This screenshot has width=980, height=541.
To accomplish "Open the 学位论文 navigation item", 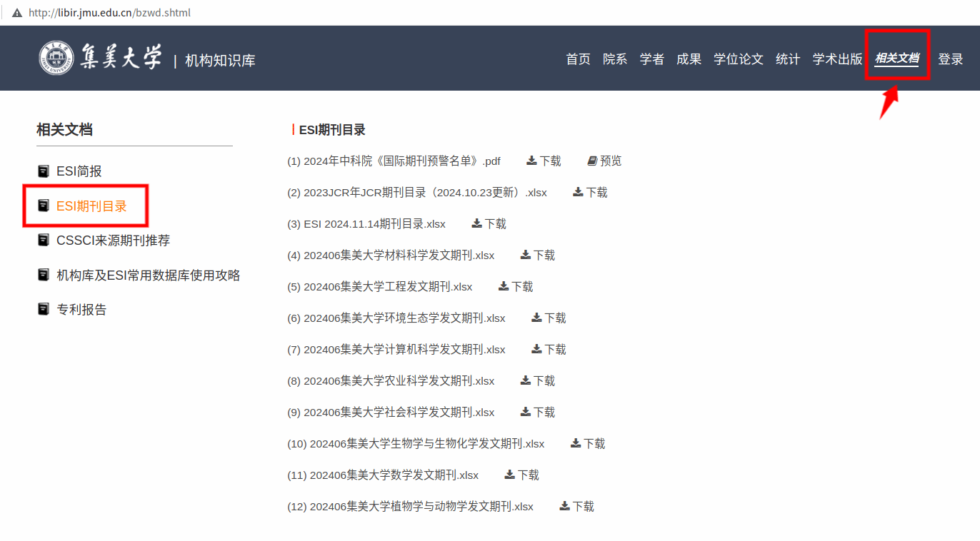I will coord(739,59).
